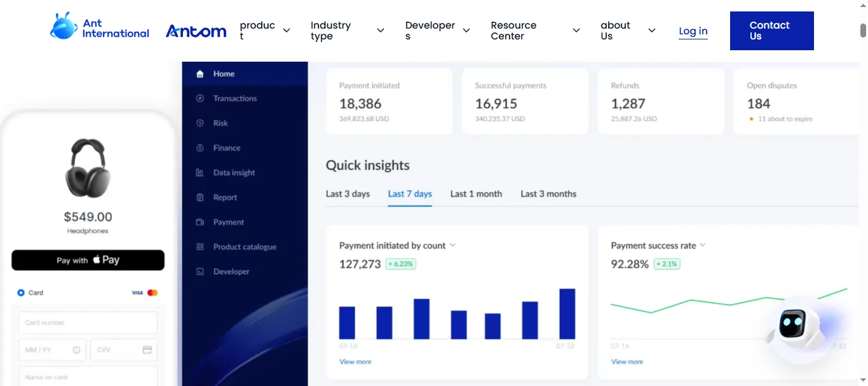Select Risk in the sidebar
This screenshot has width=868, height=386.
click(x=245, y=123)
